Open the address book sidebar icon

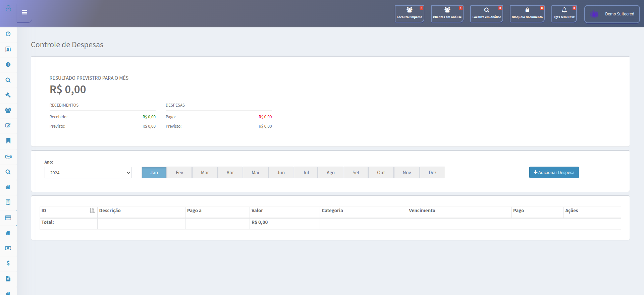[x=8, y=49]
